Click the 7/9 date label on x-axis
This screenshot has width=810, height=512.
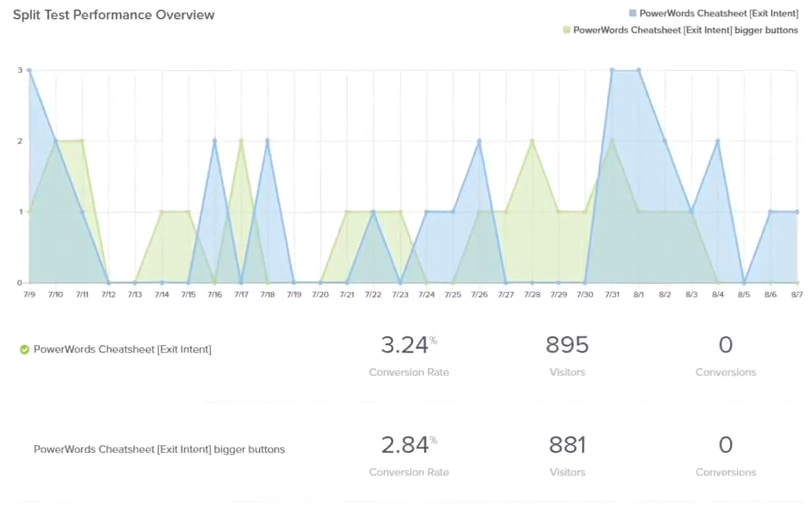29,294
